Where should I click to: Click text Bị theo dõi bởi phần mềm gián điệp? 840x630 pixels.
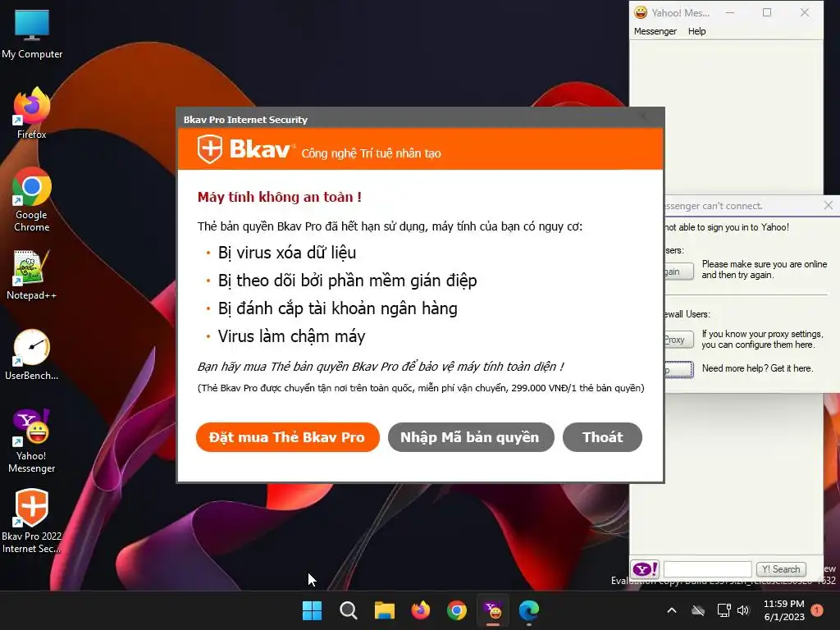[x=347, y=281]
